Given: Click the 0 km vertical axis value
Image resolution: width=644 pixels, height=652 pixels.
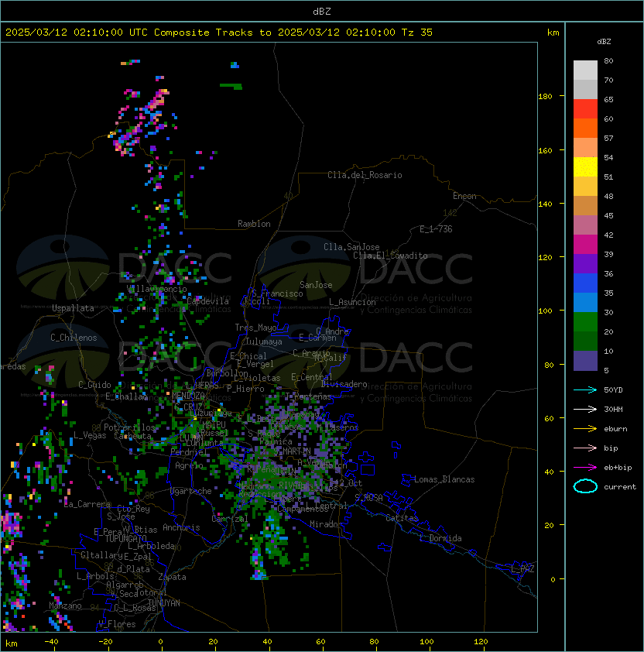Looking at the screenshot, I should [553, 579].
